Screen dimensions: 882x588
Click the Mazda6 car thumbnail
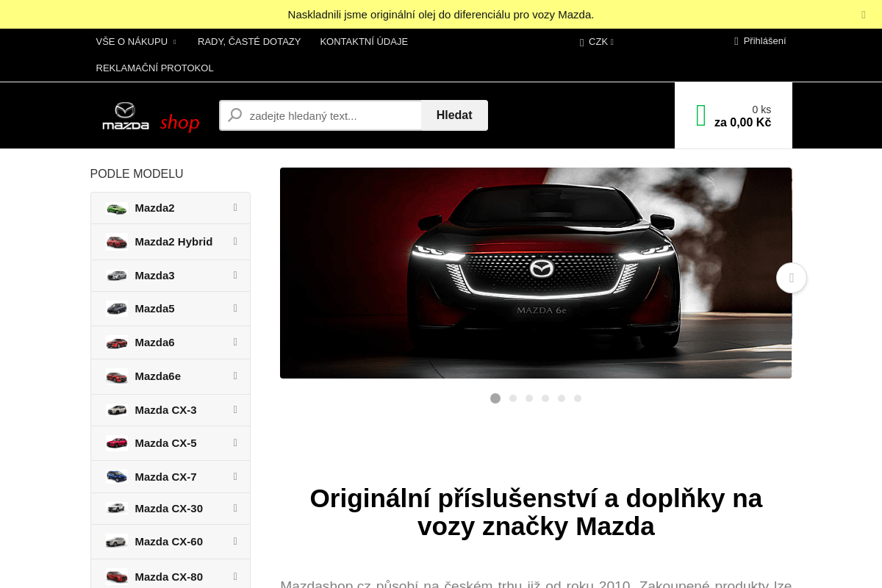[116, 343]
